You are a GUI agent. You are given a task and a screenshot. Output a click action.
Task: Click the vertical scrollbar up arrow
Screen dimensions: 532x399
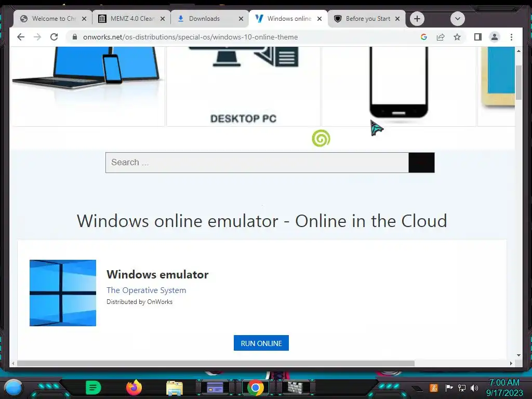pos(518,51)
